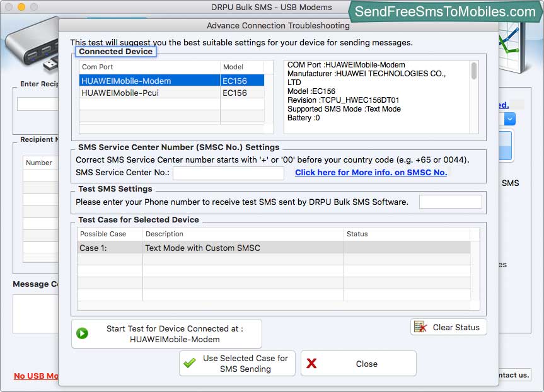Focus the test SMS phone number field
This screenshot has width=544, height=392.
[450, 202]
